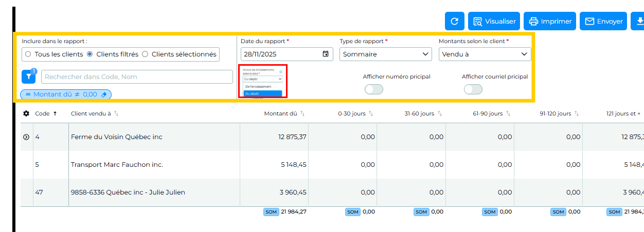Open the encaissements selon la date dropdown
644x232 pixels.
point(263,79)
